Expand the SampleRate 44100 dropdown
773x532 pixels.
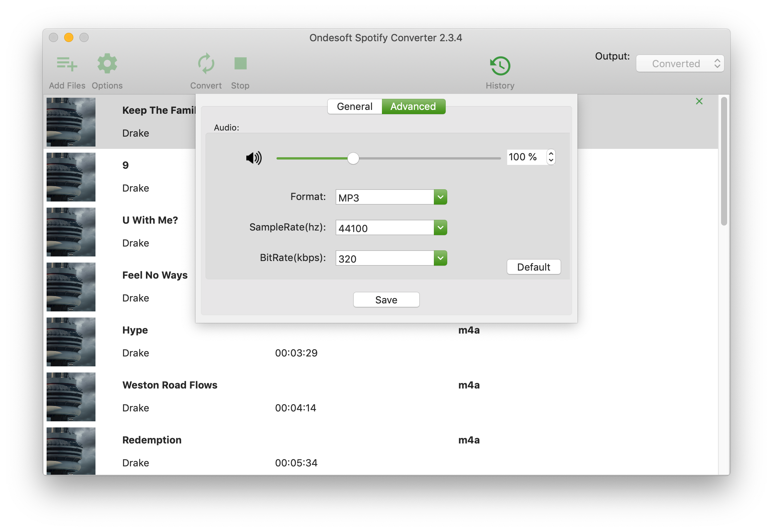tap(440, 228)
